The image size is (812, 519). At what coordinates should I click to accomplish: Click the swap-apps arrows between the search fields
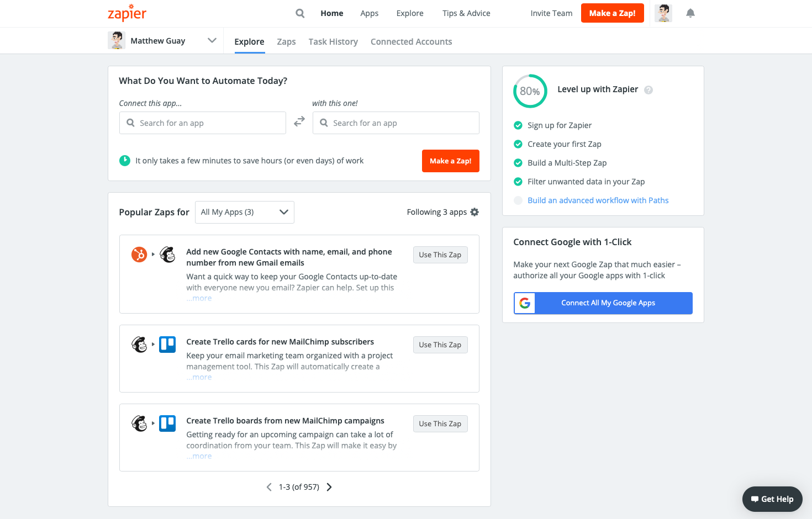pyautogui.click(x=299, y=121)
